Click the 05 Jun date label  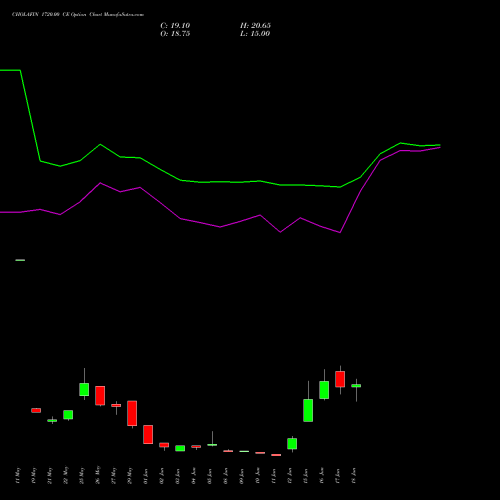tap(210, 476)
